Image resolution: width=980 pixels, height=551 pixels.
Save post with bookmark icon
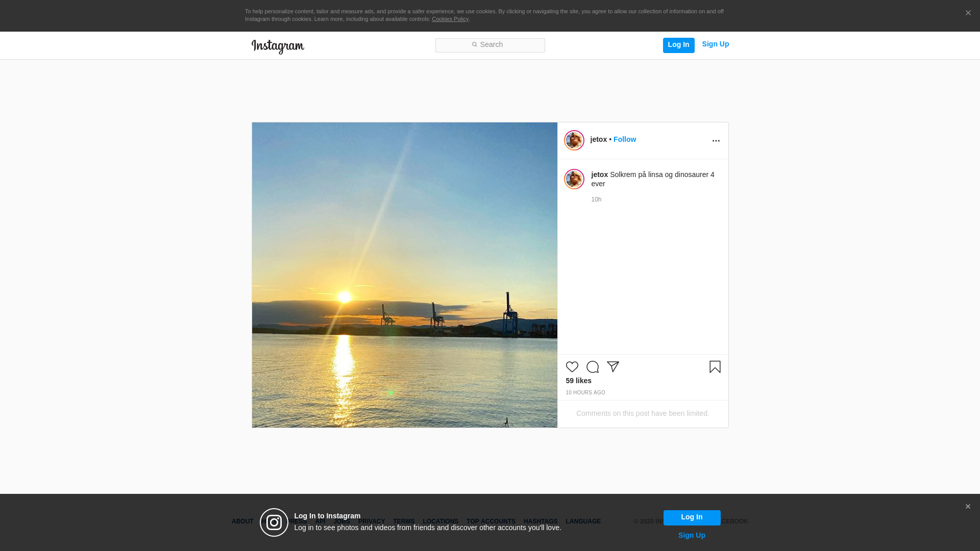point(715,367)
